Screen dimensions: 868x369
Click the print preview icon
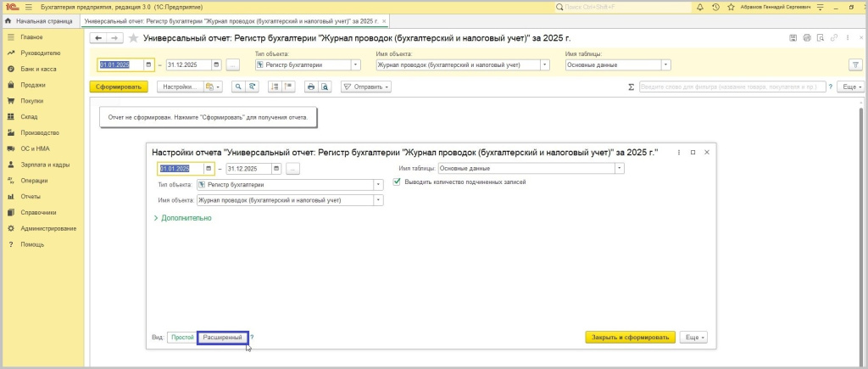[324, 87]
